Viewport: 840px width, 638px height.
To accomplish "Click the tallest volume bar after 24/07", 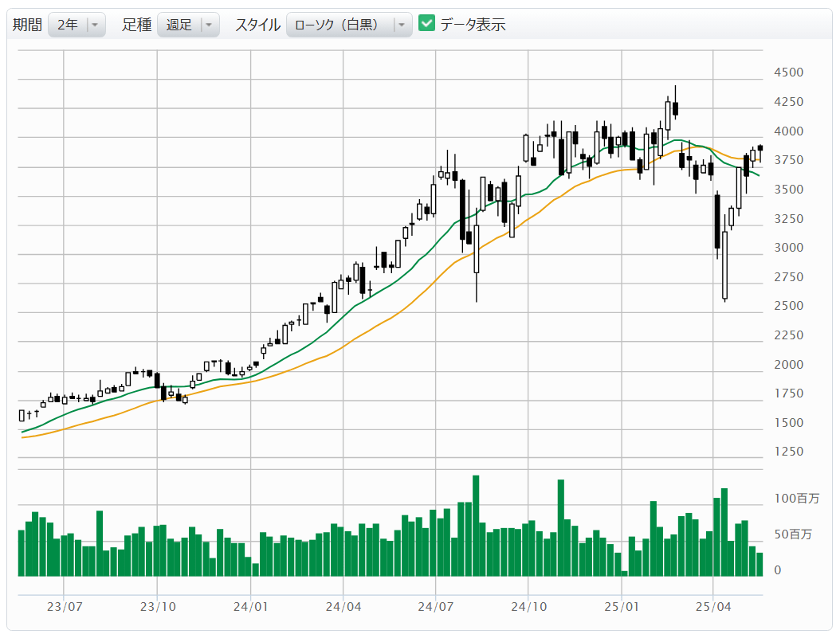I will click(476, 526).
